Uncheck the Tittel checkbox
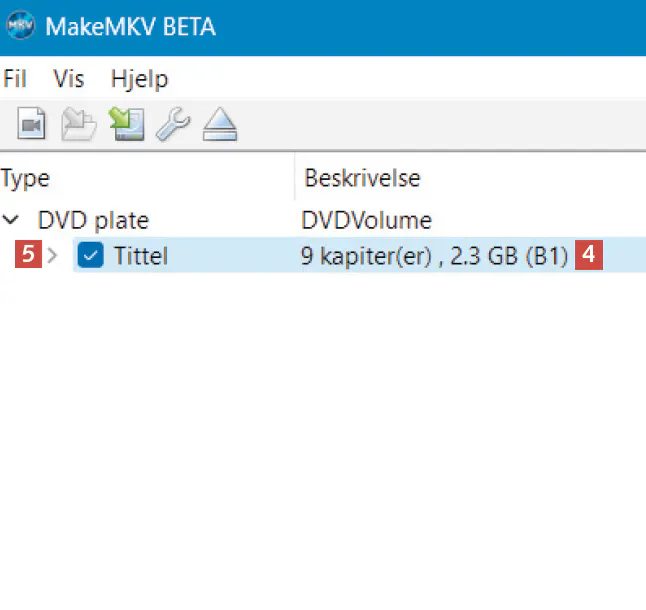 pyautogui.click(x=91, y=256)
